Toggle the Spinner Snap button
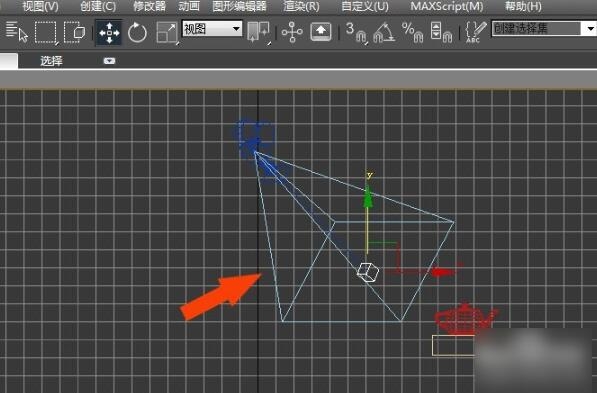597x393 pixels. pyautogui.click(x=441, y=33)
